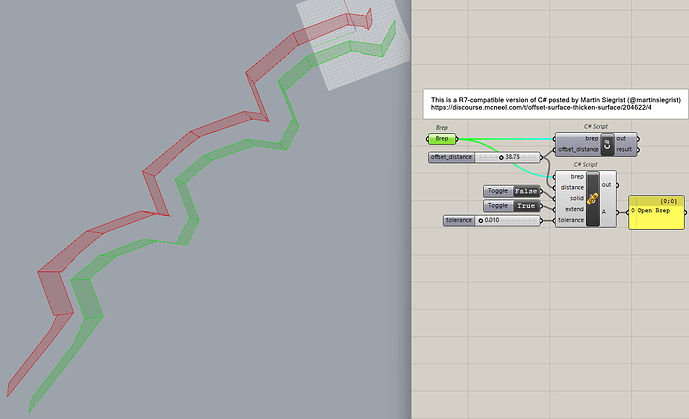
Task: Click the label of the True toggle
Action: [x=498, y=206]
